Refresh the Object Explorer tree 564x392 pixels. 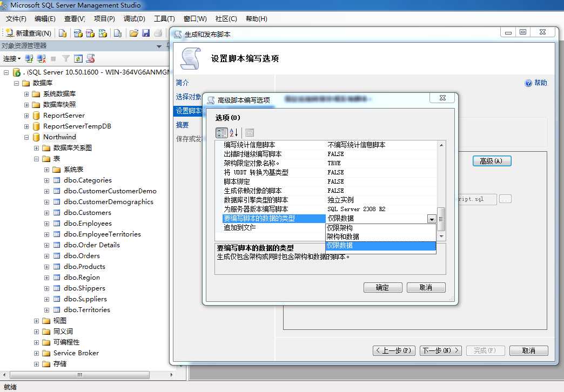(78, 59)
